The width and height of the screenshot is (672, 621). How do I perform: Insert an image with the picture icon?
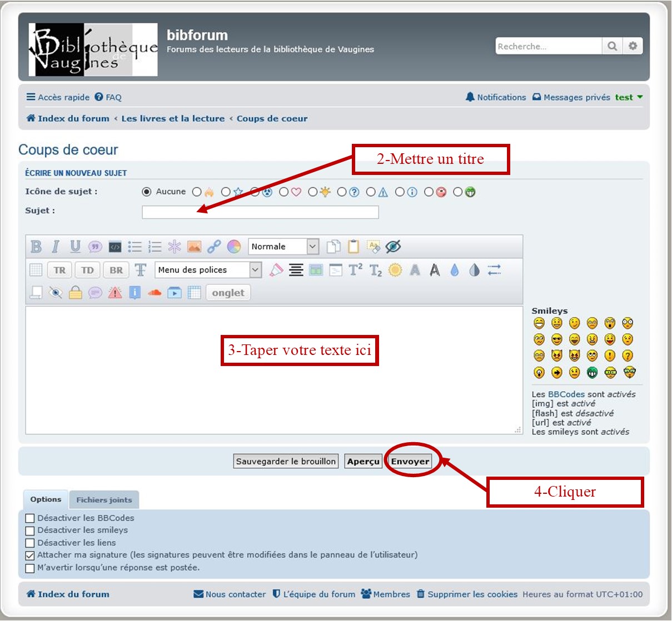(194, 247)
